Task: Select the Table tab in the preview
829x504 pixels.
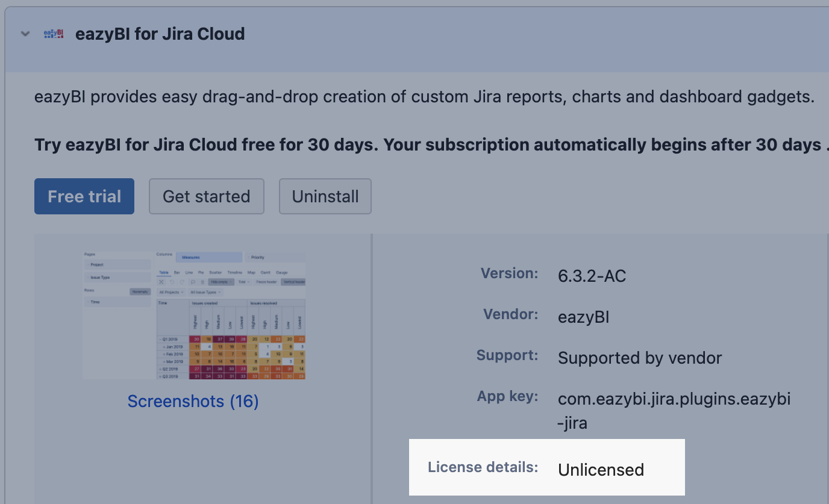Action: [163, 273]
